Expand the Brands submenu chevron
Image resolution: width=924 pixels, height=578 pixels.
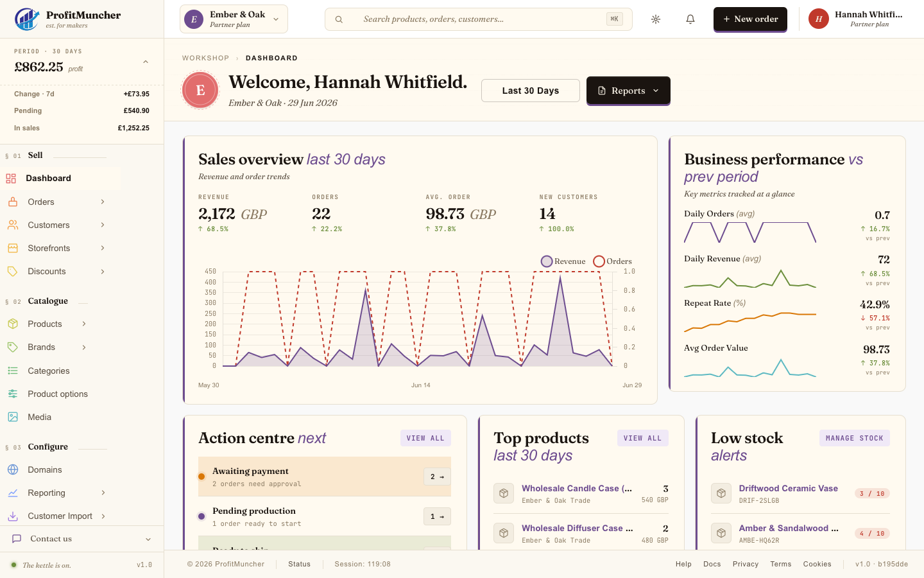coord(84,347)
